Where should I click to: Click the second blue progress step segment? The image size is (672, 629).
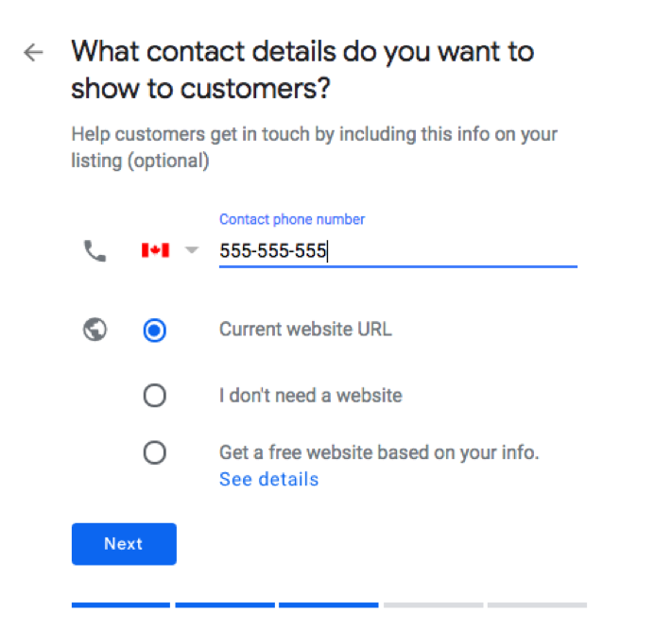coord(225,604)
